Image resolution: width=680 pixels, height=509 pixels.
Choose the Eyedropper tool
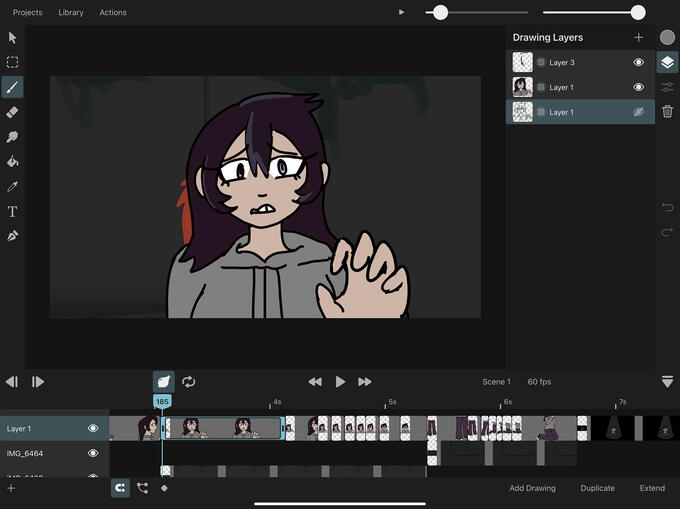point(13,187)
